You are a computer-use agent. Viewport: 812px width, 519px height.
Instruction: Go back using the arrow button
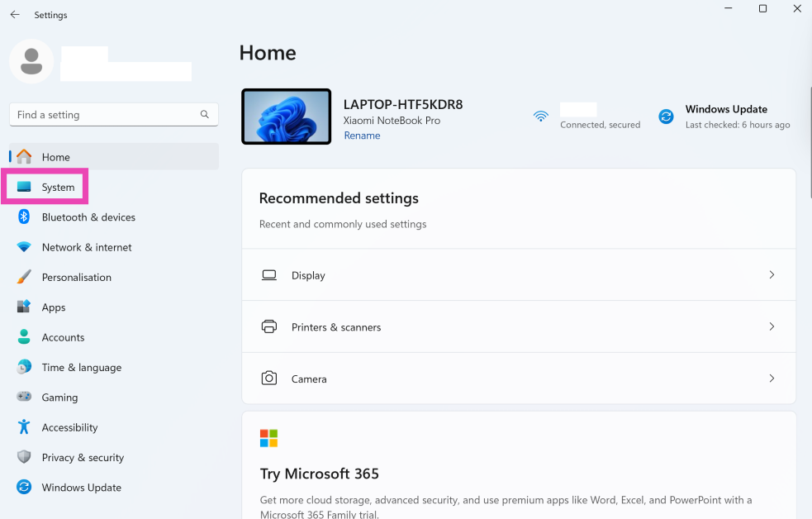click(x=15, y=15)
